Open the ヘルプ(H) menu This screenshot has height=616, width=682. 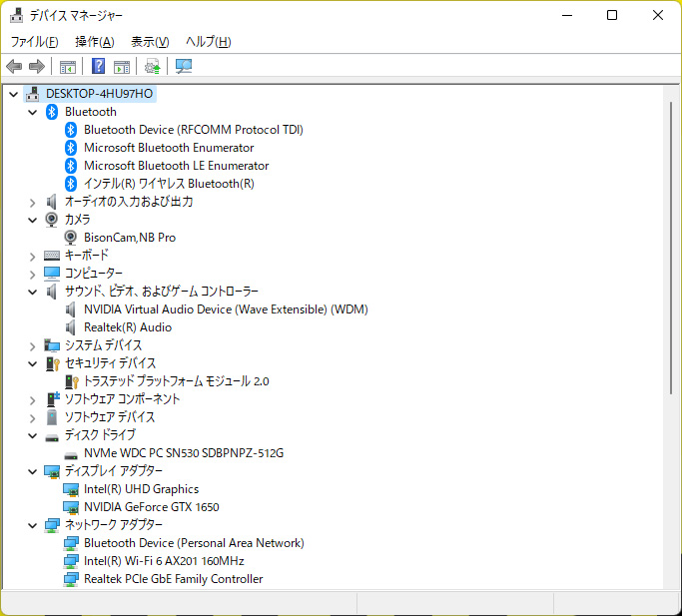click(x=208, y=42)
